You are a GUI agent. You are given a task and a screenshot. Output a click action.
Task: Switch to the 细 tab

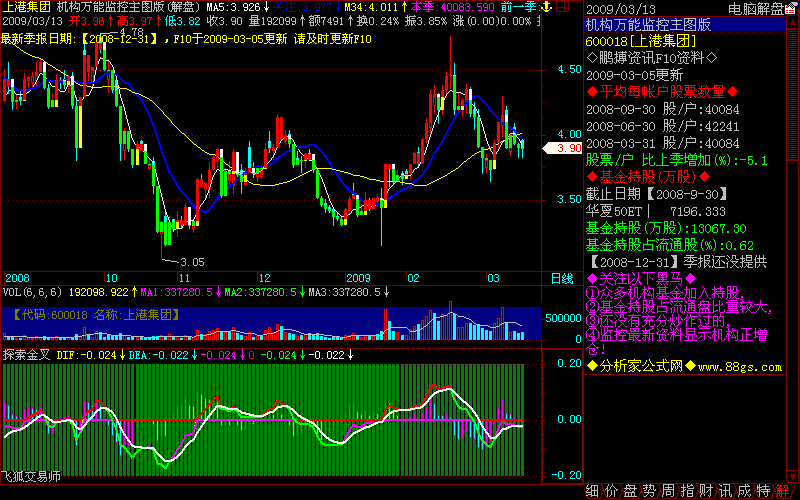(592, 491)
